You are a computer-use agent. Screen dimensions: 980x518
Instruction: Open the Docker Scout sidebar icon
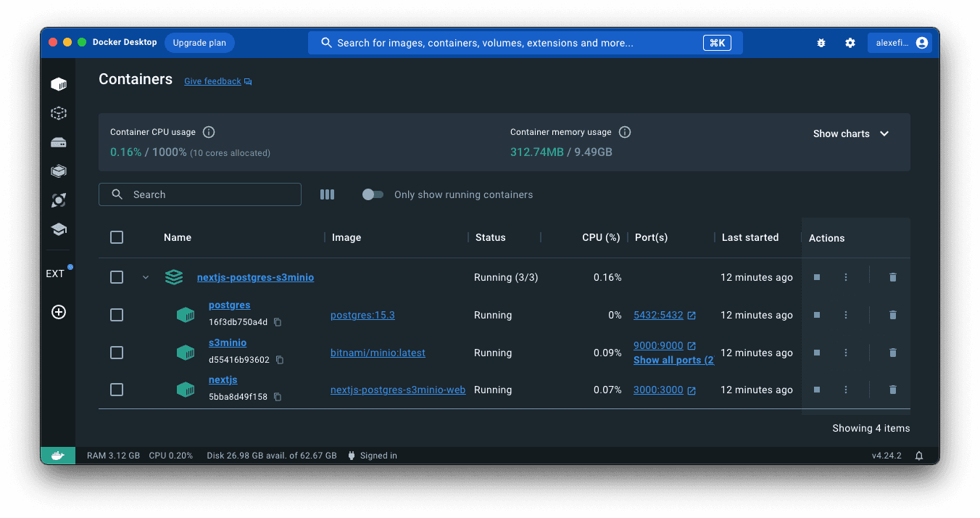59,200
